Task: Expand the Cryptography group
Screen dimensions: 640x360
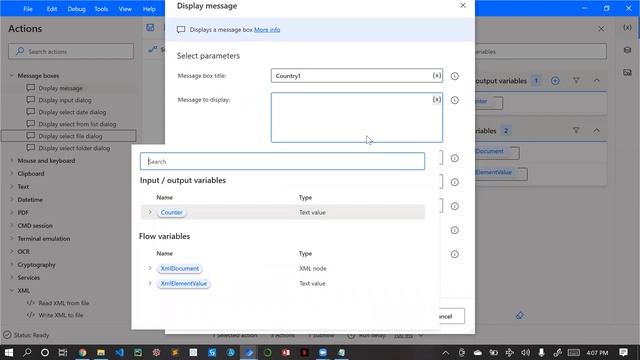Action: click(x=12, y=264)
